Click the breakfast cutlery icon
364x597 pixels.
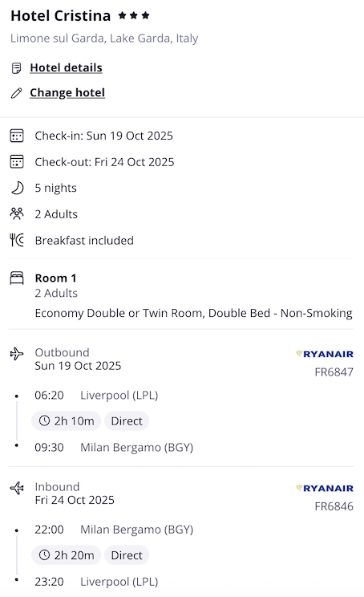tap(17, 240)
